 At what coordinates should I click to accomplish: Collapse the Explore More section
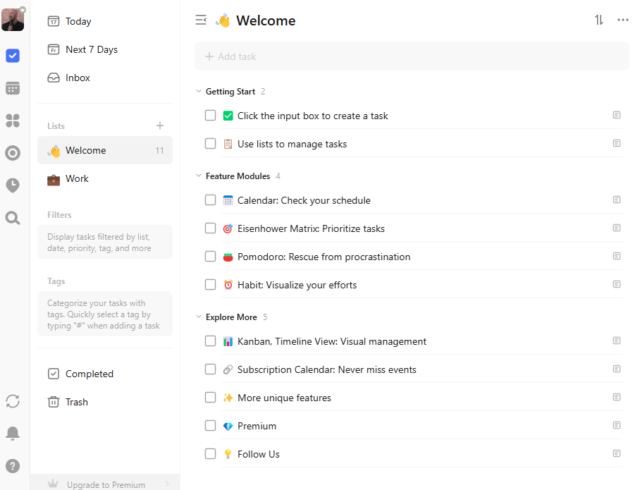pyautogui.click(x=199, y=317)
